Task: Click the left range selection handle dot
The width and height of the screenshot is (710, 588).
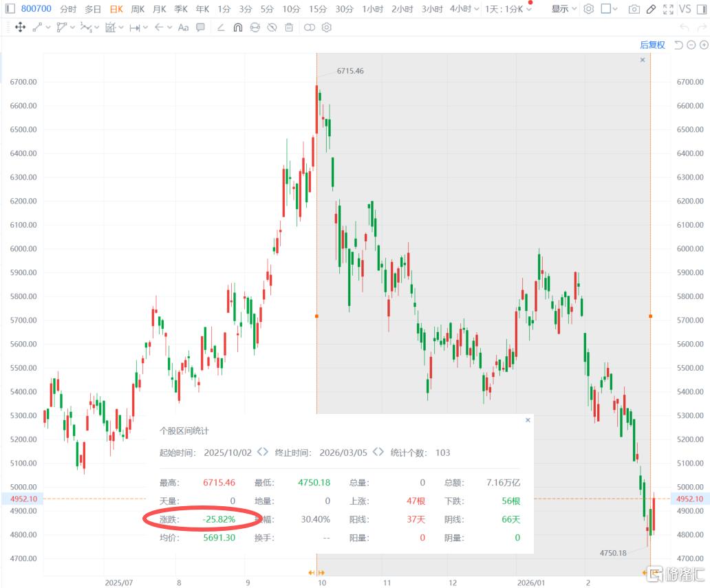Action: [316, 316]
